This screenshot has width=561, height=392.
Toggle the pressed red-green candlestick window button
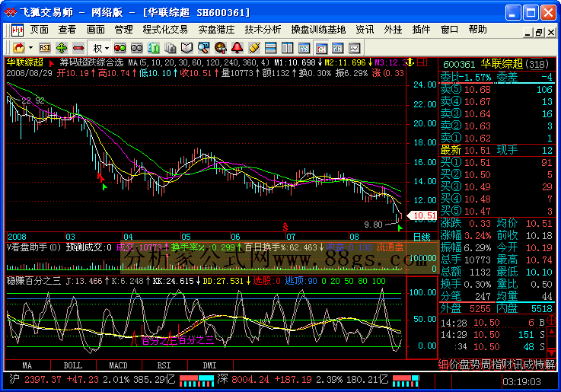point(321,48)
